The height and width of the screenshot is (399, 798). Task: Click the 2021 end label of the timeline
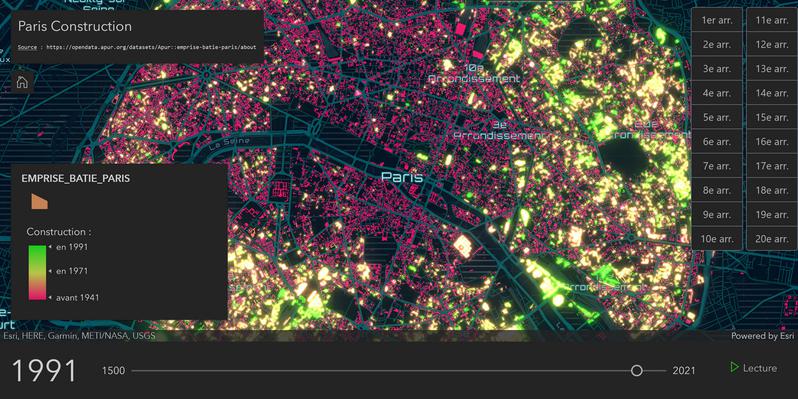click(683, 370)
